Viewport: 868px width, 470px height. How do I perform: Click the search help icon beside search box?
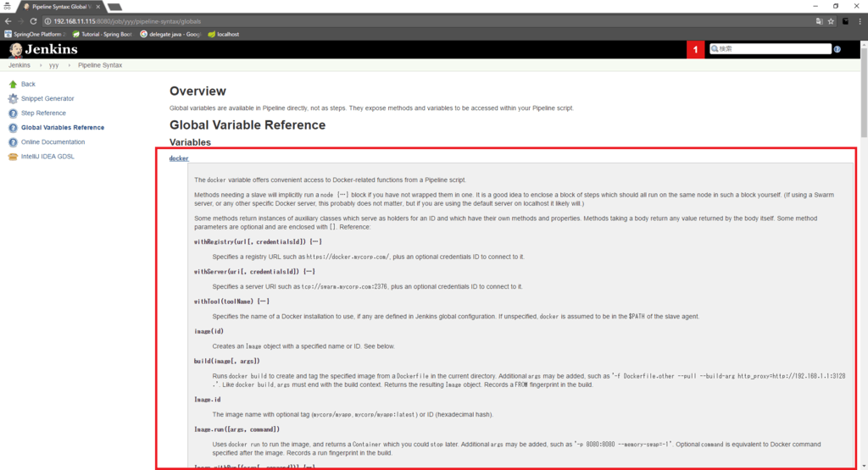[x=837, y=49]
